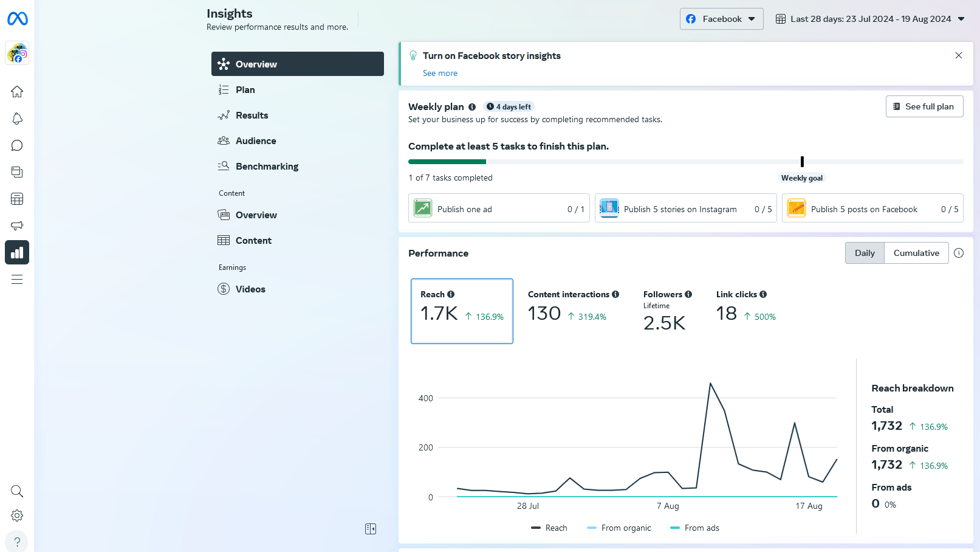Screen dimensions: 980x552
Task: Switch performance view to Daily
Action: pos(865,253)
